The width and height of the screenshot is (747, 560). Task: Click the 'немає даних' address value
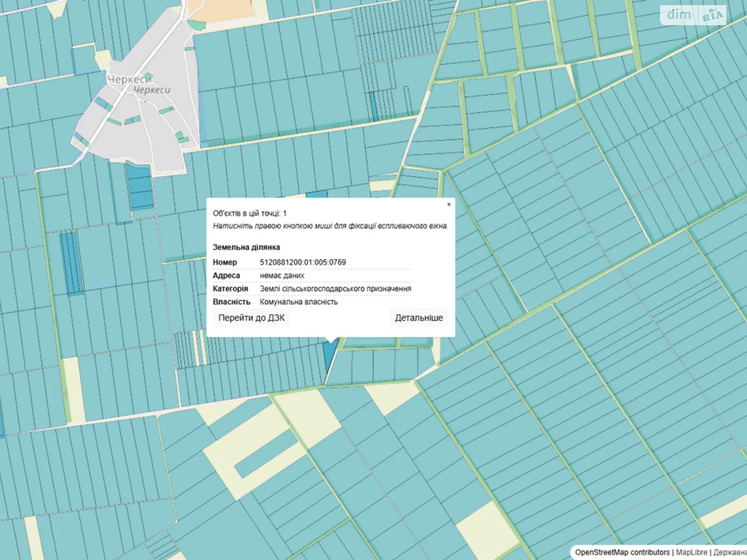(x=282, y=276)
